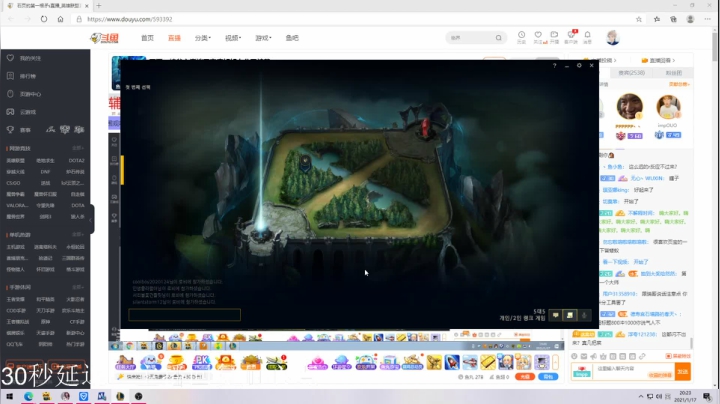Open the Rankings icon in sidebar

pos(10,76)
